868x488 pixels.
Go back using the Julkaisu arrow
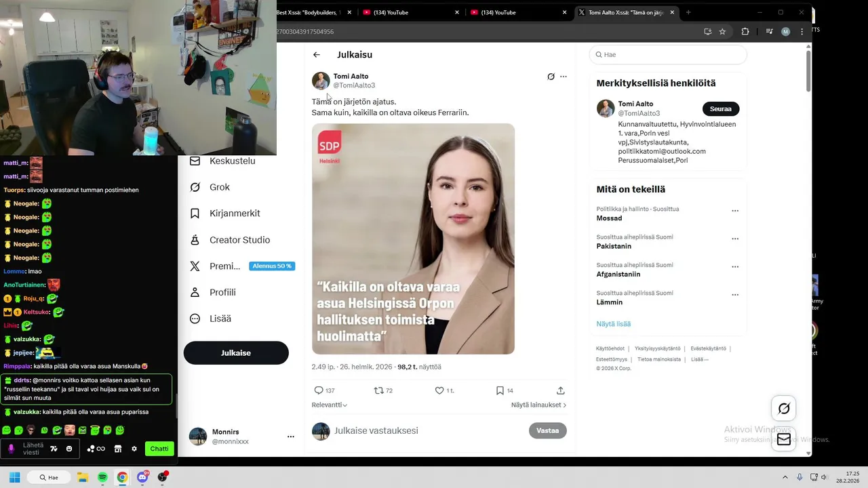tap(317, 55)
